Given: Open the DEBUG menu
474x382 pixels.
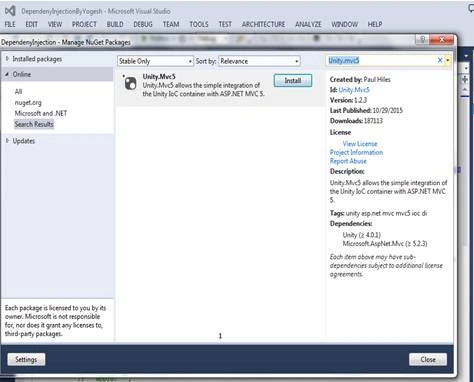Looking at the screenshot, I should click(x=143, y=24).
